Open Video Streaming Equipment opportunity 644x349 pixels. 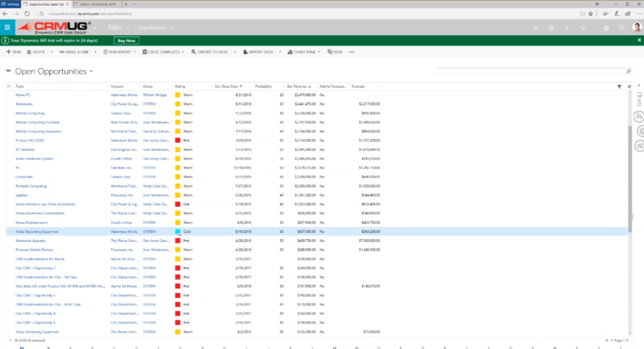pos(37,331)
